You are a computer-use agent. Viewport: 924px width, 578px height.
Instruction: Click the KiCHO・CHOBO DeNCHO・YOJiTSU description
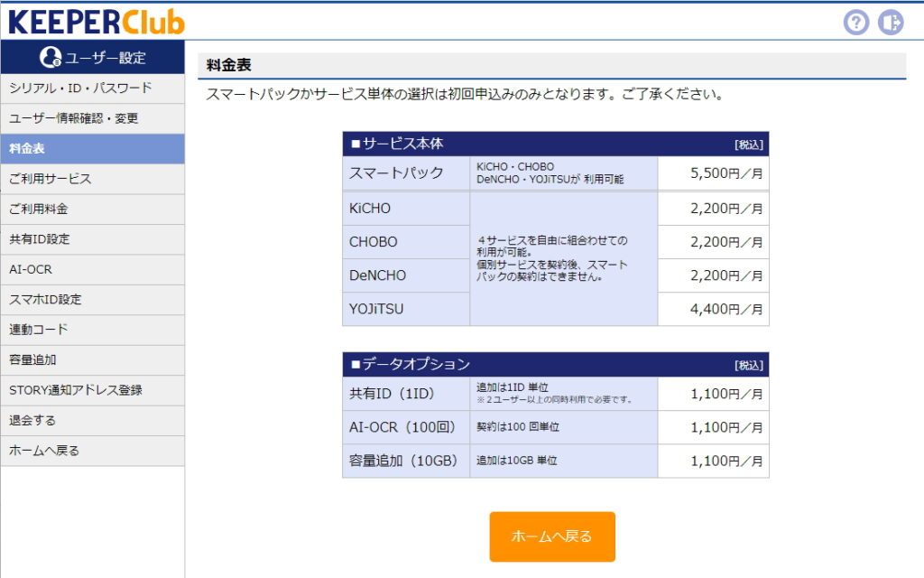click(564, 173)
